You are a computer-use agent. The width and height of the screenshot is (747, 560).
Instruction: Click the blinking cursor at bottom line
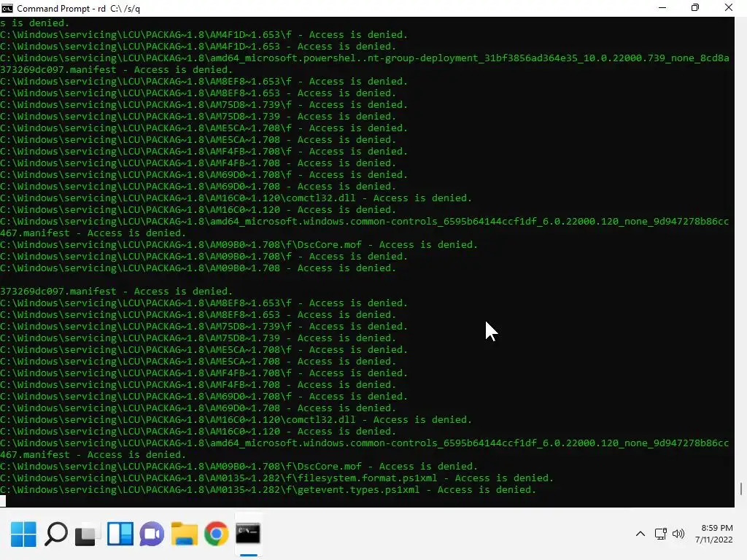click(3, 501)
